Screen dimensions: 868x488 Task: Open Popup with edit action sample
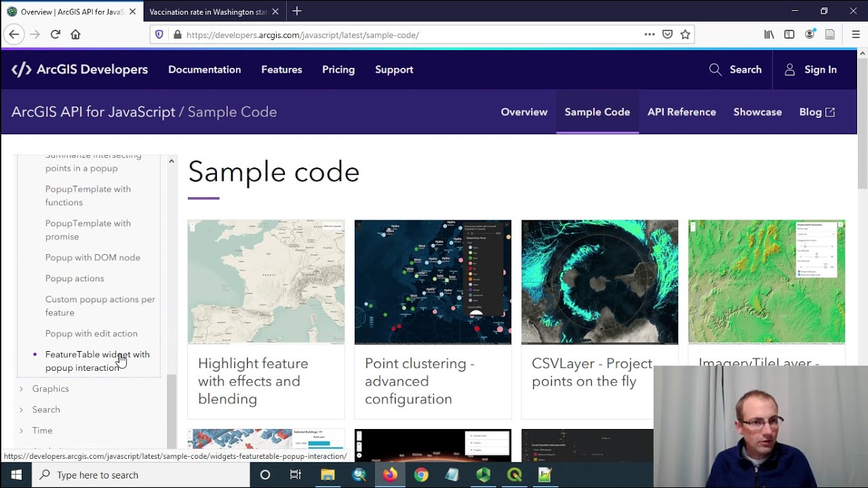point(92,333)
